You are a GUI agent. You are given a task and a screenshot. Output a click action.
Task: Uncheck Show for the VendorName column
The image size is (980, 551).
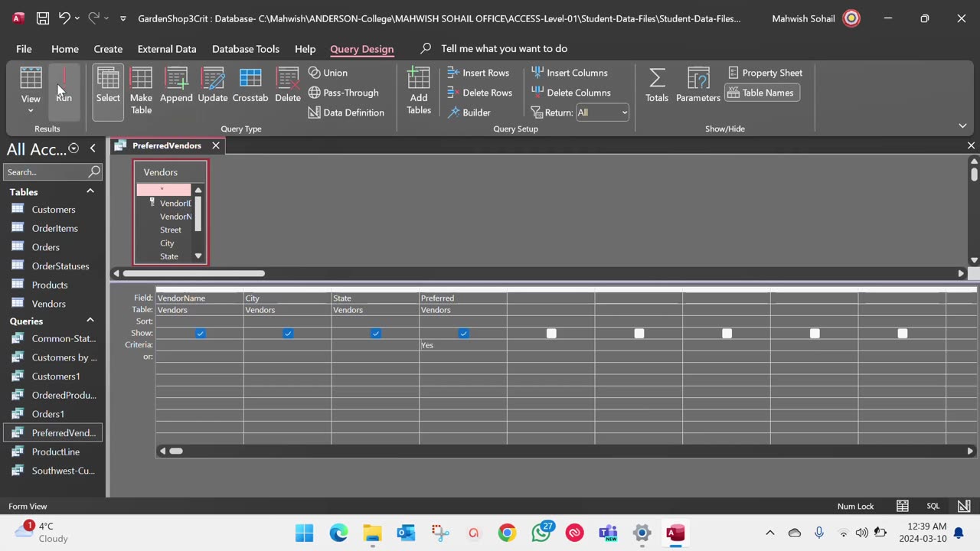point(200,333)
